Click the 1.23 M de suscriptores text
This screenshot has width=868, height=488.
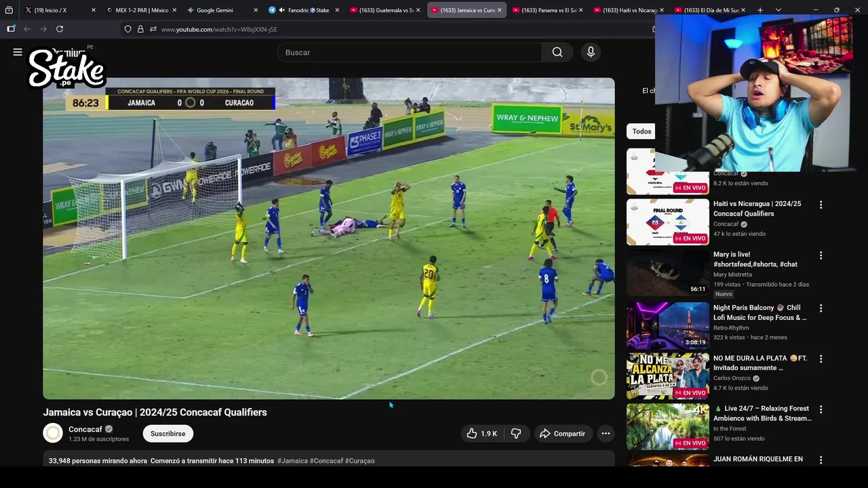coord(98,439)
